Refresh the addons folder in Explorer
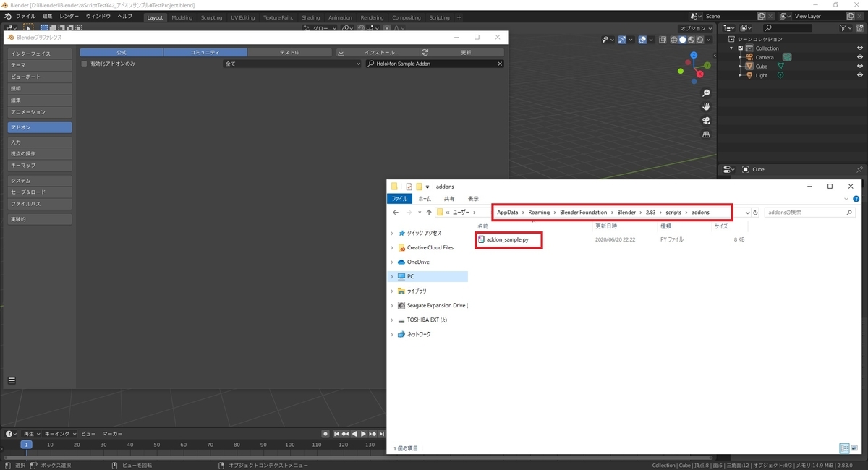The image size is (868, 470). [755, 213]
